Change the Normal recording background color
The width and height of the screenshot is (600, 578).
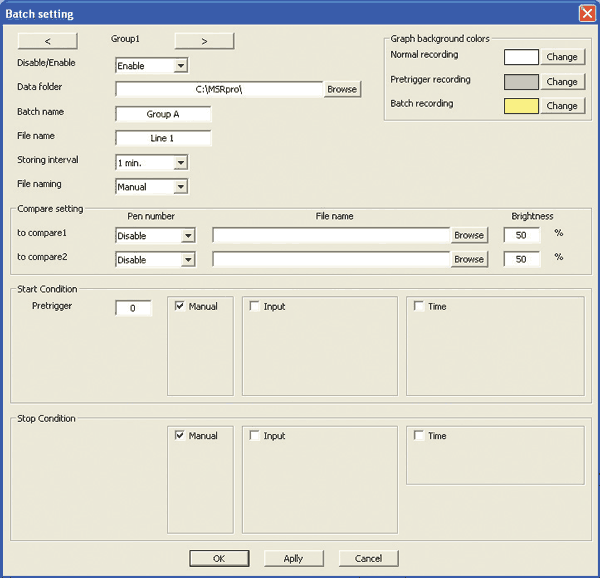[562, 57]
